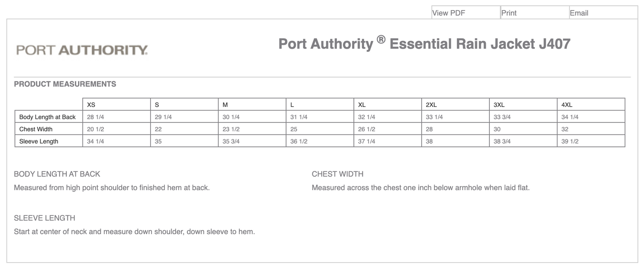
Task: Select the L size column header
Action: tap(292, 104)
